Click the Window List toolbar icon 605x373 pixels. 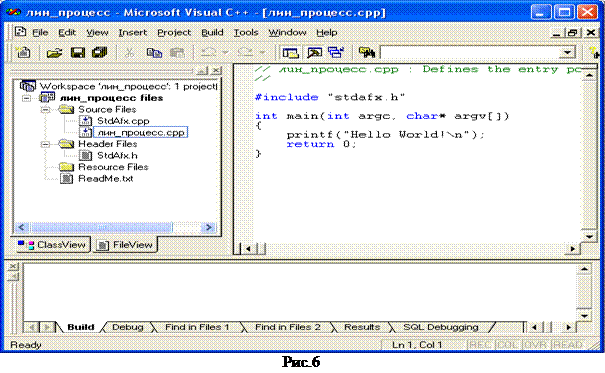336,52
